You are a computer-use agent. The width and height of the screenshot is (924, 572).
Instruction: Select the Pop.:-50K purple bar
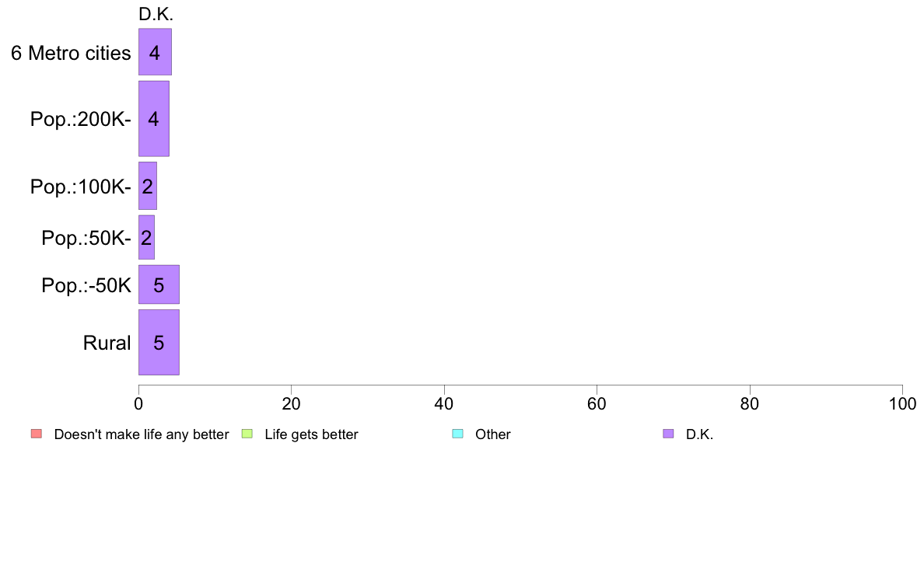click(159, 284)
